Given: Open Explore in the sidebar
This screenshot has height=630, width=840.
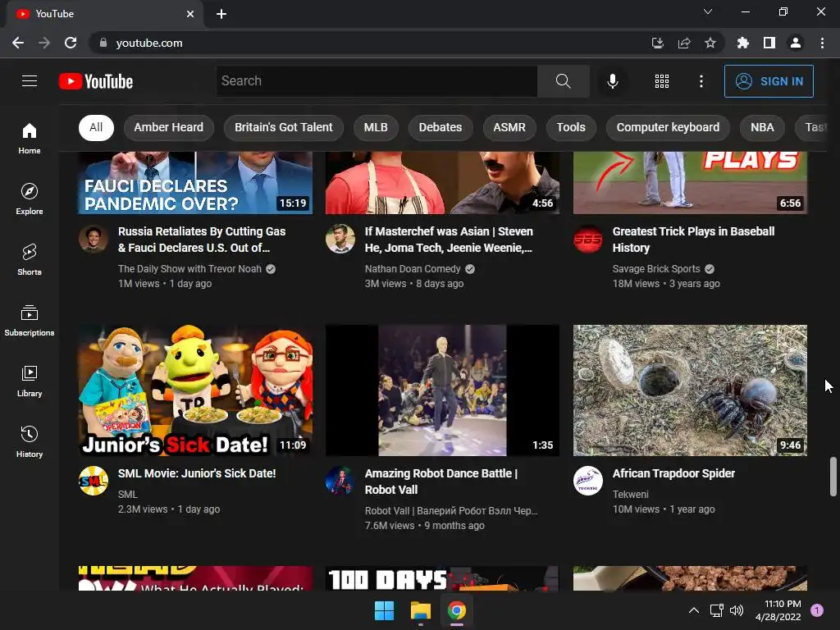Looking at the screenshot, I should pos(30,199).
